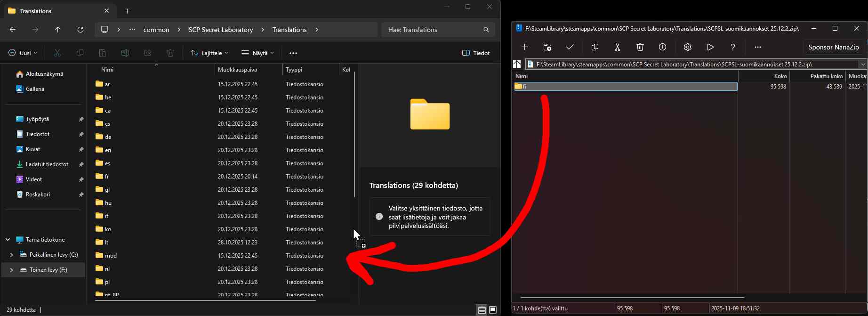868x316 pixels.
Task: Click the Hae: Translations search field
Action: coord(433,30)
